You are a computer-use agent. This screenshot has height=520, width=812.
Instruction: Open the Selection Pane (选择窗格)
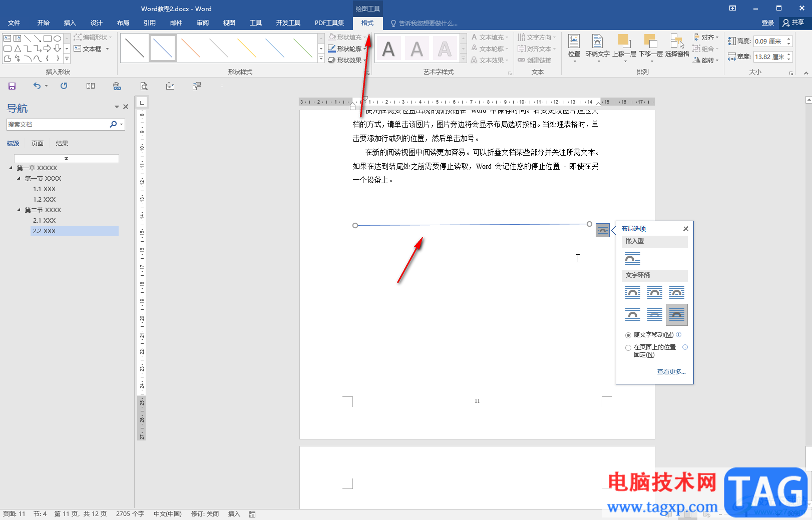(677, 47)
